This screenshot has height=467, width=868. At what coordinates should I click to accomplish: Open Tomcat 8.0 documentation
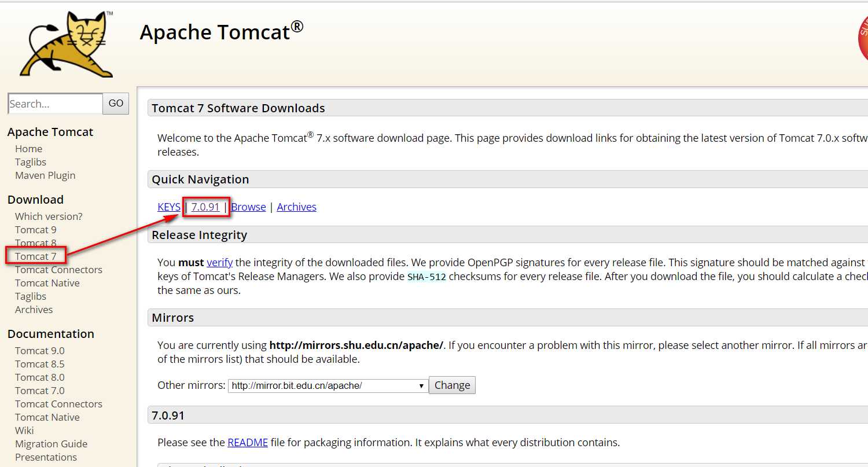40,377
